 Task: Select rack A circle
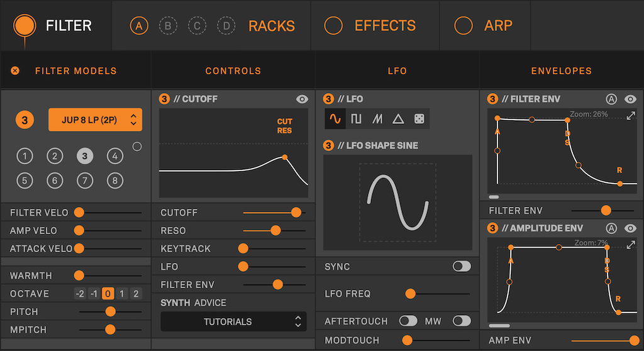point(139,26)
